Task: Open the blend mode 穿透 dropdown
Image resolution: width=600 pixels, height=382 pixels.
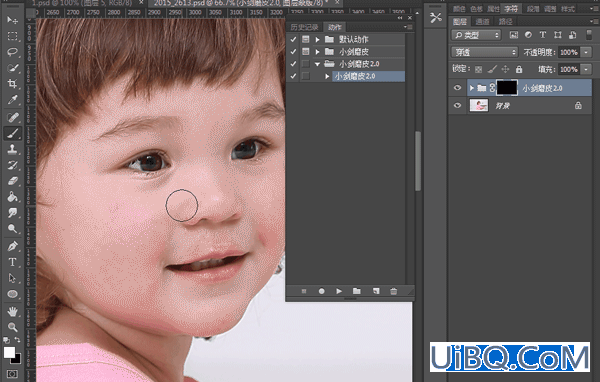Action: click(x=484, y=52)
